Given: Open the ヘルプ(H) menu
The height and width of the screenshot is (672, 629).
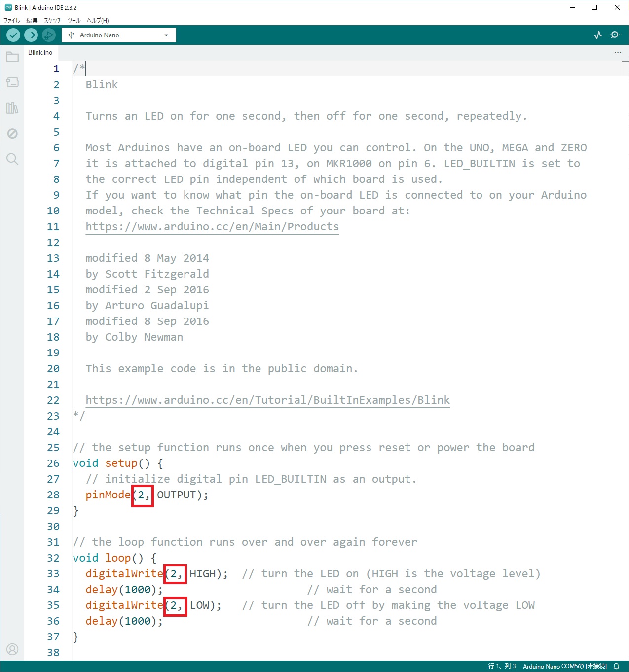Looking at the screenshot, I should (x=98, y=20).
